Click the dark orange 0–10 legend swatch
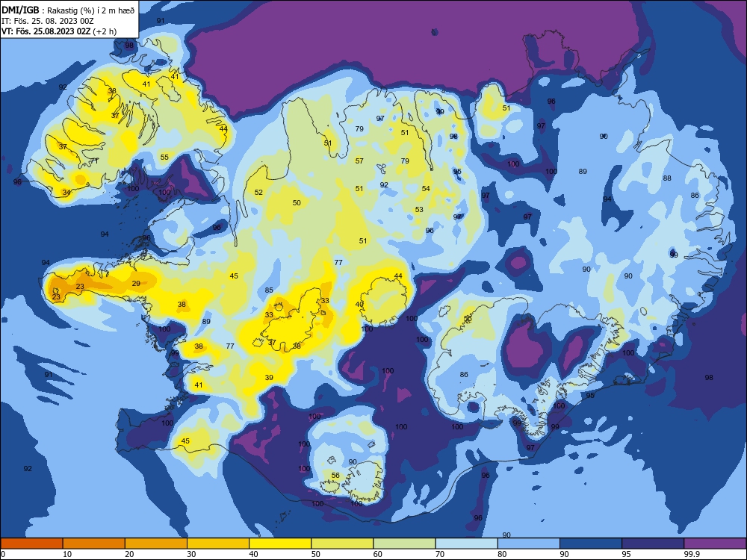This screenshot has height=560, width=747. click(31, 544)
